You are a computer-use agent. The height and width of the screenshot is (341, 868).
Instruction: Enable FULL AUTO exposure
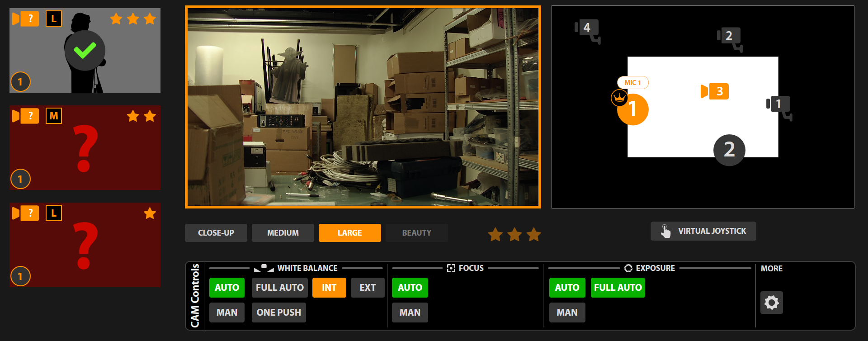click(618, 288)
